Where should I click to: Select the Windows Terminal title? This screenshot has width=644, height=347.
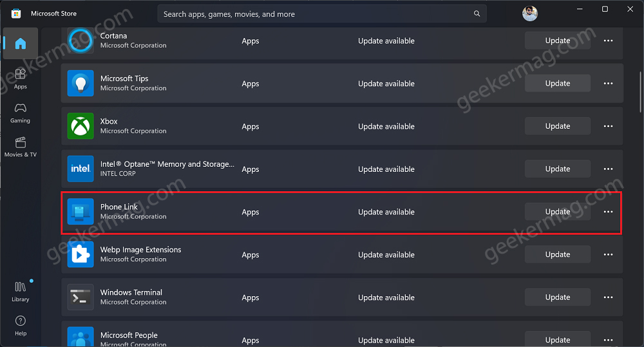131,292
